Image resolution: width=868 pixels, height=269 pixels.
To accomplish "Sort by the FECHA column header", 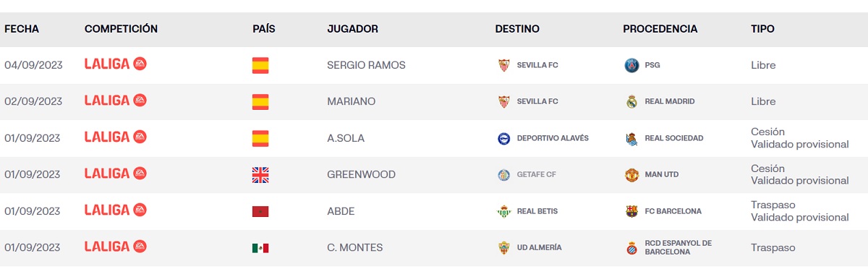I will [22, 29].
